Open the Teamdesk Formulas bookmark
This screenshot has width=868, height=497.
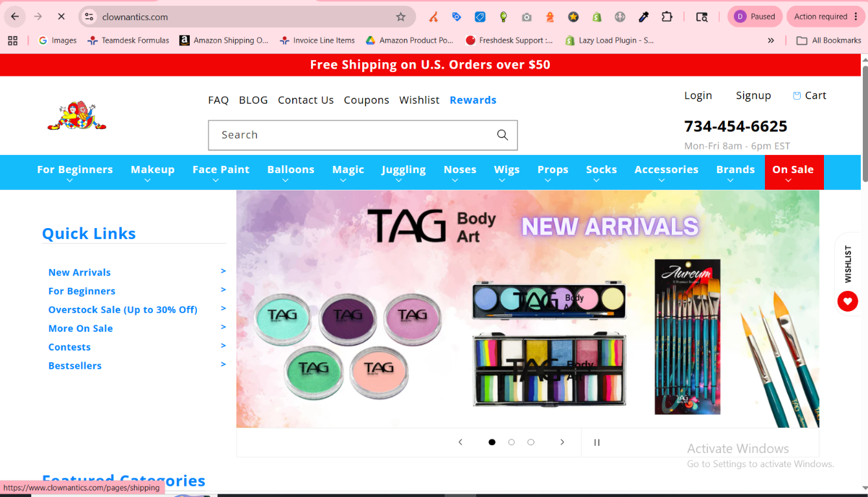tap(128, 40)
